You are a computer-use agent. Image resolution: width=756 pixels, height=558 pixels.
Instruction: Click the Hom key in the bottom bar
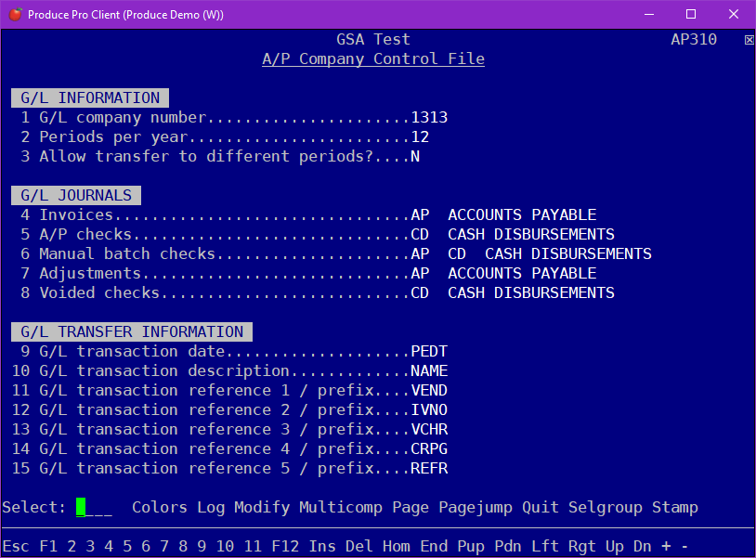[x=397, y=546]
